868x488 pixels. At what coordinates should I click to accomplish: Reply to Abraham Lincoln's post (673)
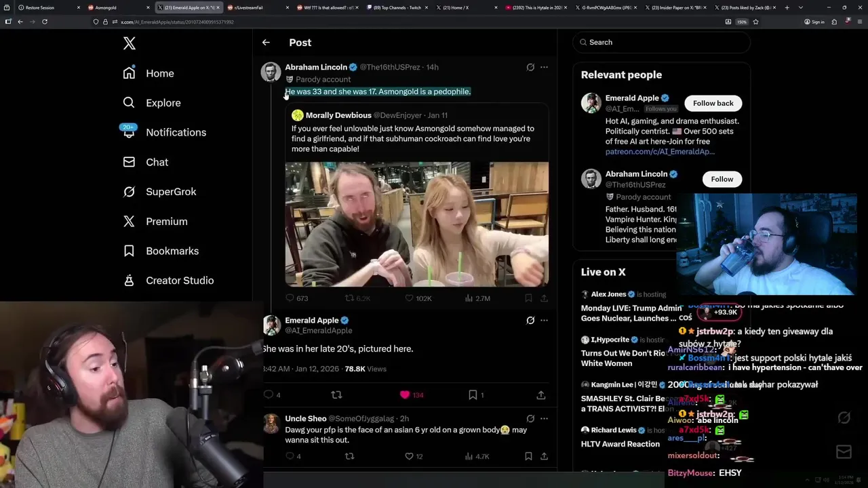click(297, 298)
